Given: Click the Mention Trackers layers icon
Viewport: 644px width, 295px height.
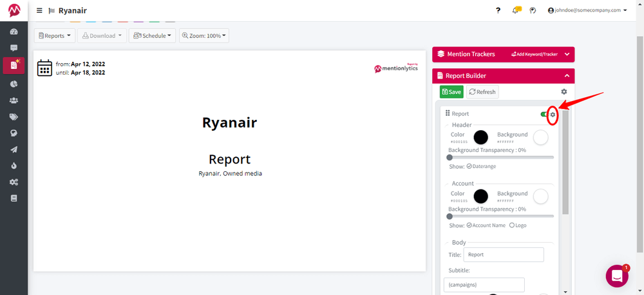Looking at the screenshot, I should [441, 54].
